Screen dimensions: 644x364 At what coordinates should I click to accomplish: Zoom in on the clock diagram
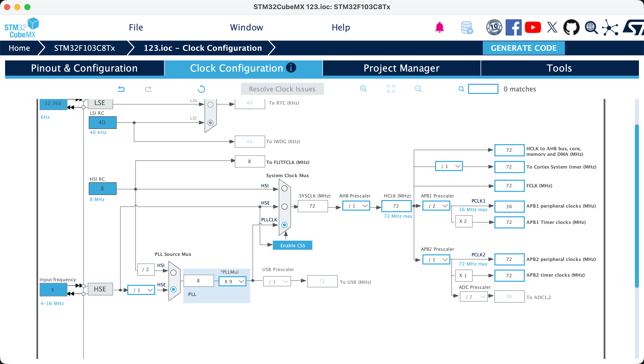pyautogui.click(x=363, y=89)
